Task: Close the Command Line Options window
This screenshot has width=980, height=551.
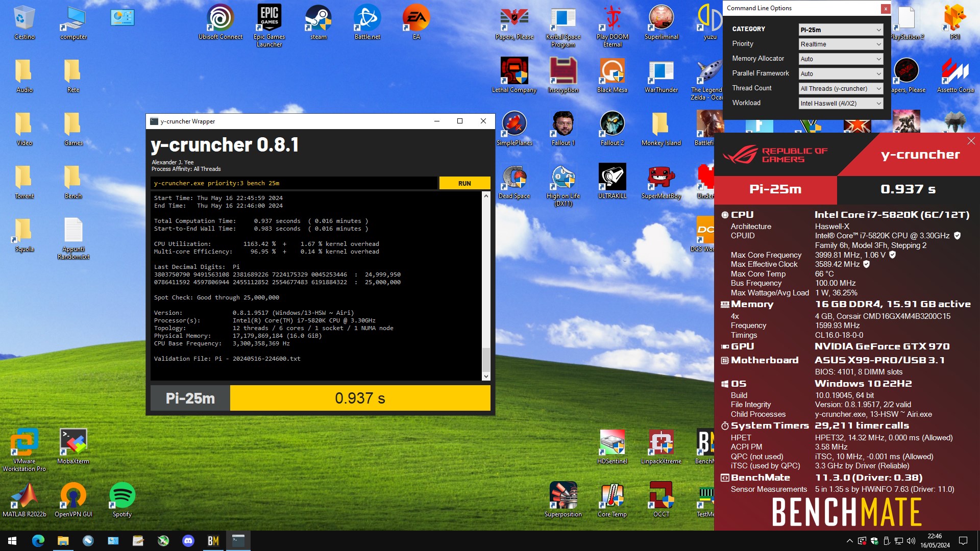Action: (x=886, y=9)
